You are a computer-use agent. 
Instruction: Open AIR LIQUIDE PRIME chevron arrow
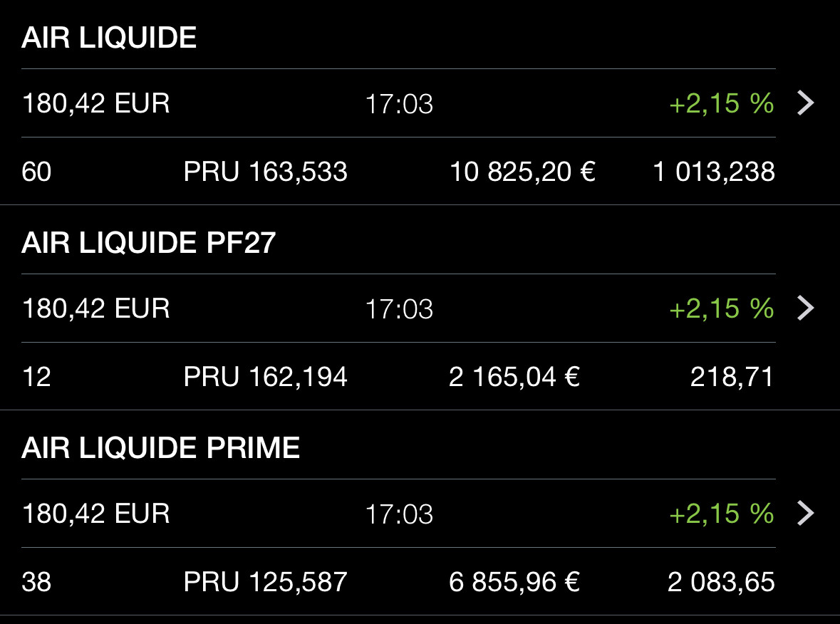coord(805,513)
